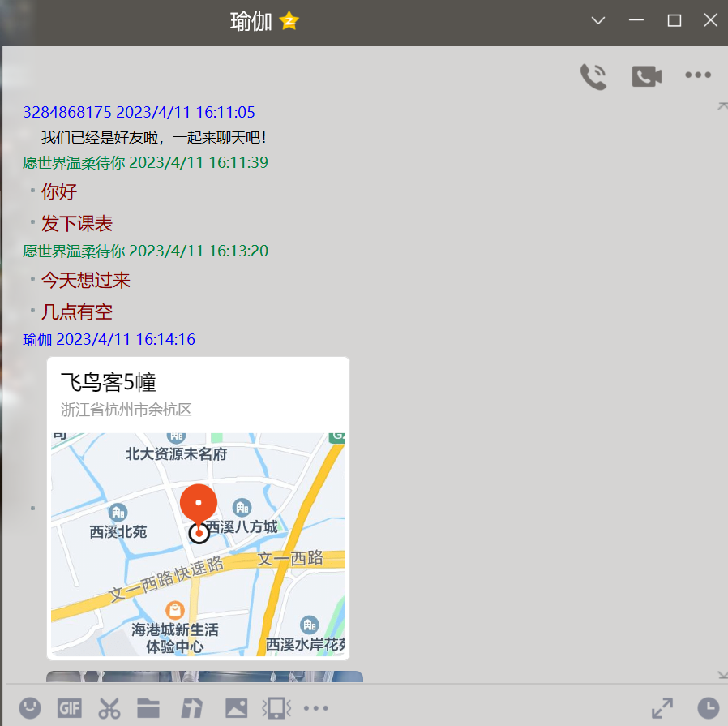Show more input toolbar tools
This screenshot has height=726, width=728.
click(315, 708)
